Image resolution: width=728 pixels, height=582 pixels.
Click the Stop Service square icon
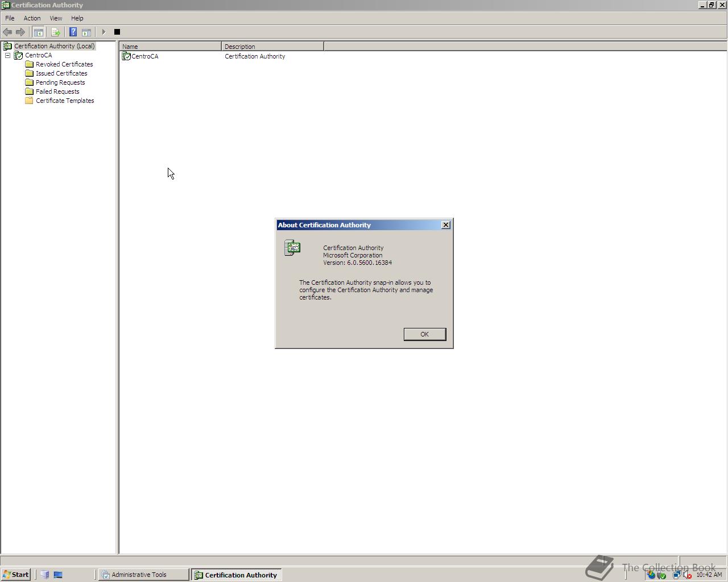point(117,32)
